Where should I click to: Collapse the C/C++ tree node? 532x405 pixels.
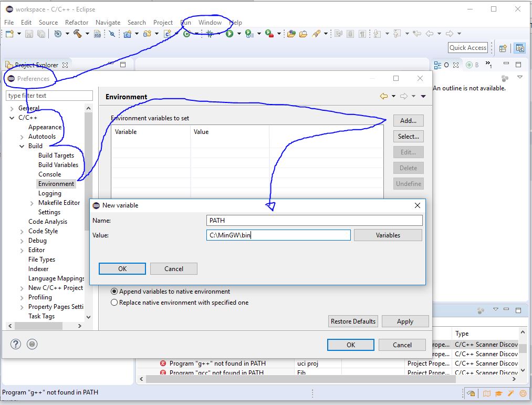12,118
